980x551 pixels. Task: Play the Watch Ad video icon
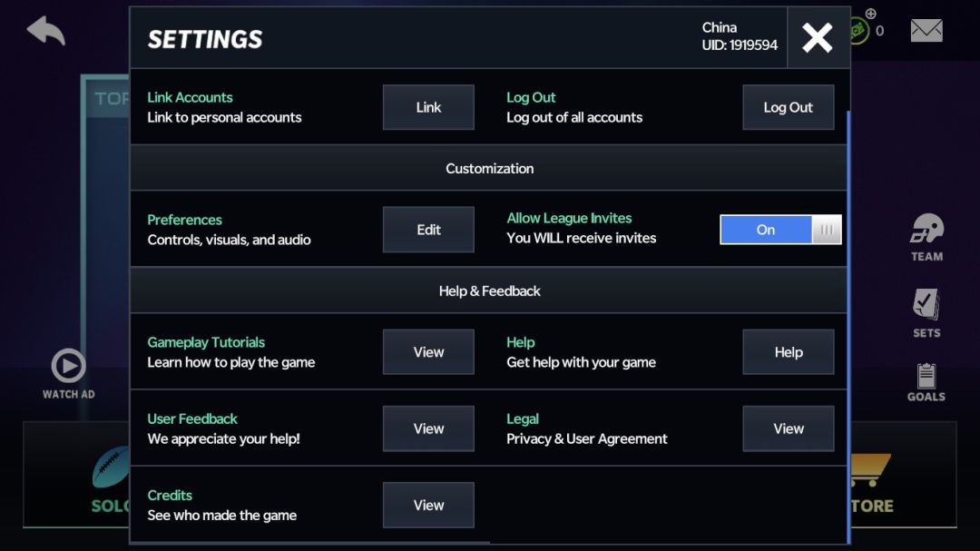[x=68, y=367]
